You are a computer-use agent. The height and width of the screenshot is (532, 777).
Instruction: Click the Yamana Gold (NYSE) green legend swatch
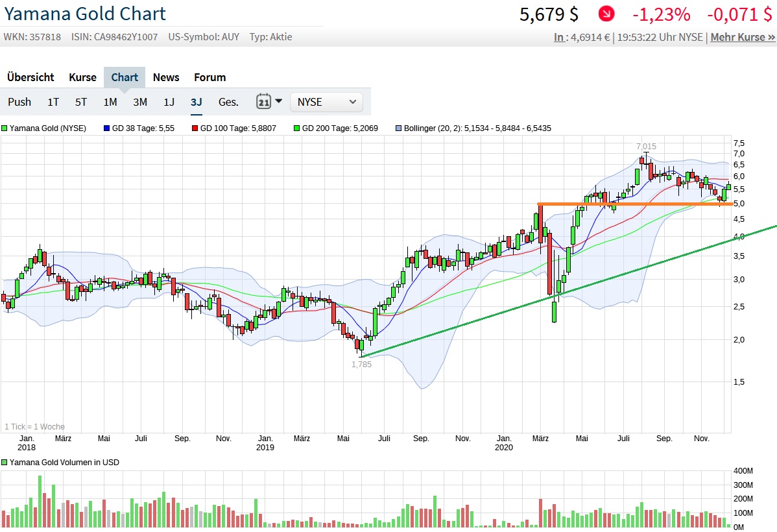[5, 128]
